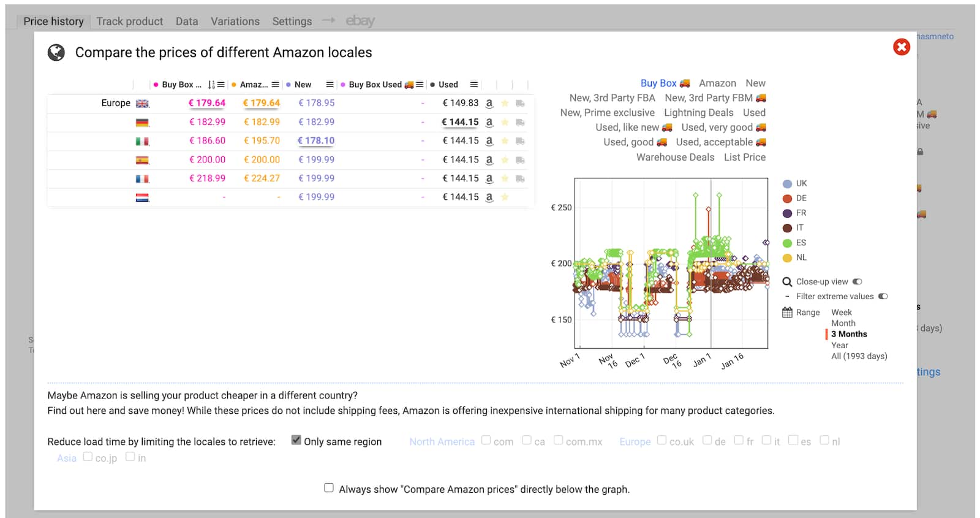The width and height of the screenshot is (980, 518).
Task: Set chart range to Year
Action: tap(840, 345)
